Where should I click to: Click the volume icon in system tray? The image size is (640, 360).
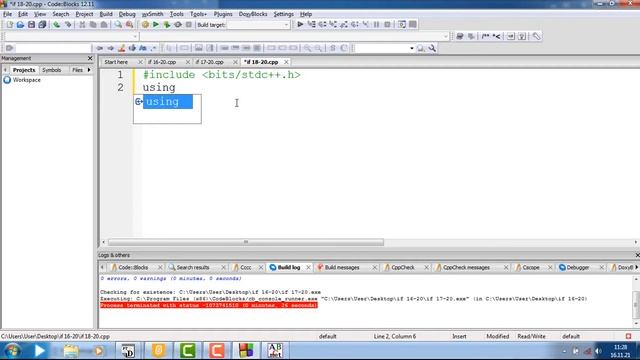[x=598, y=351]
